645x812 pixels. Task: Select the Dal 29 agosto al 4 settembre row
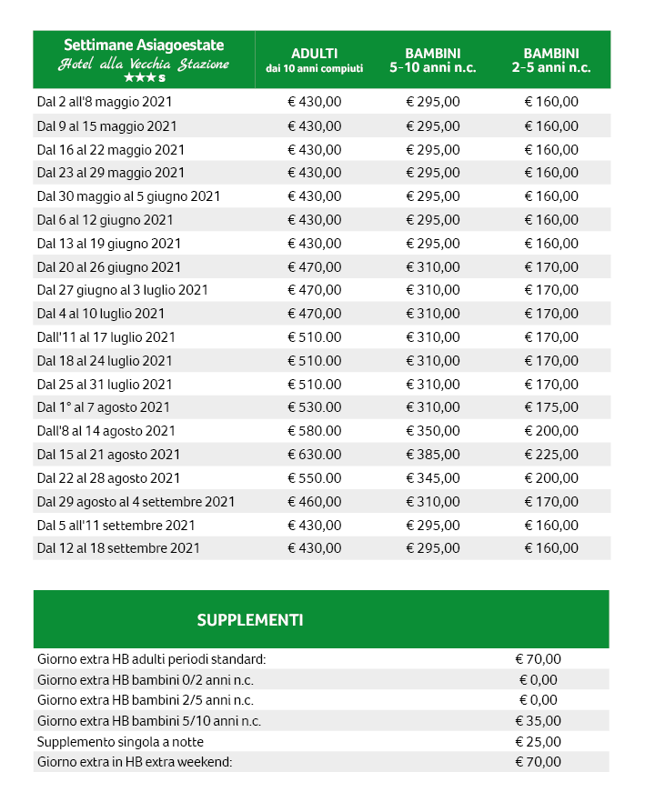tap(322, 502)
